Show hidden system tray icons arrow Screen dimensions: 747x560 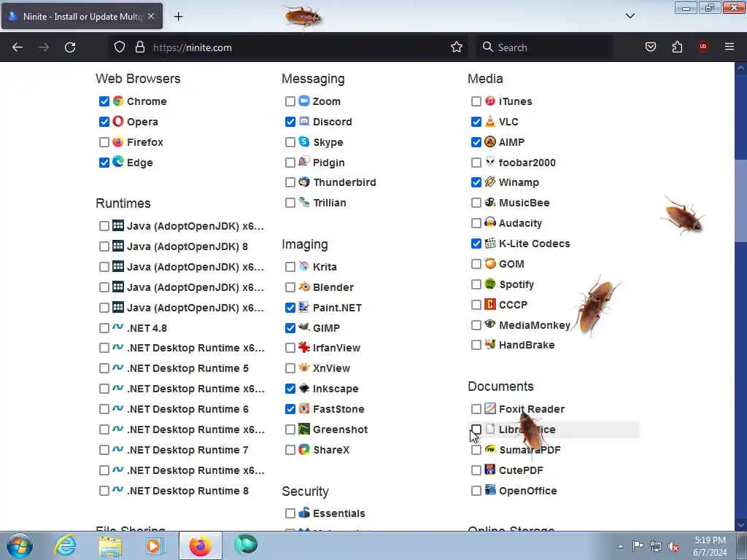coord(620,547)
